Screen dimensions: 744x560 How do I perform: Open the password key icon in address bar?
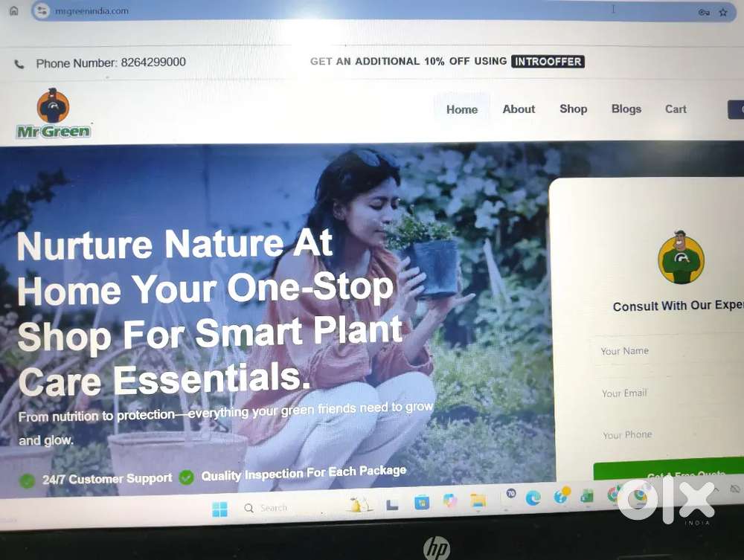point(704,13)
